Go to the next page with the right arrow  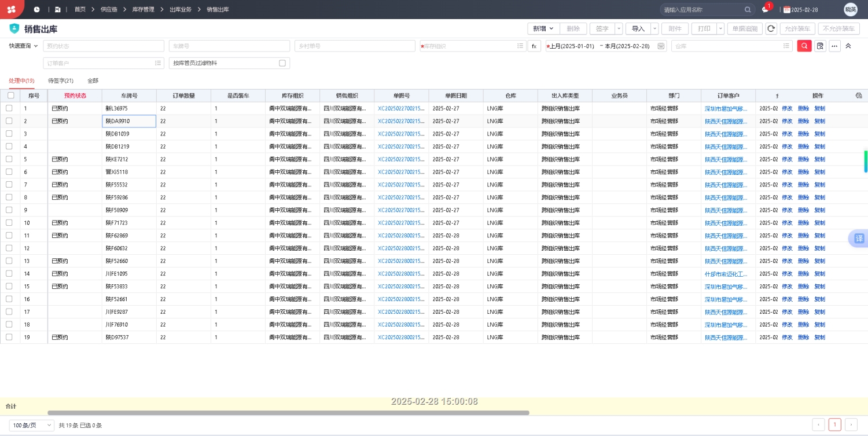[851, 425]
